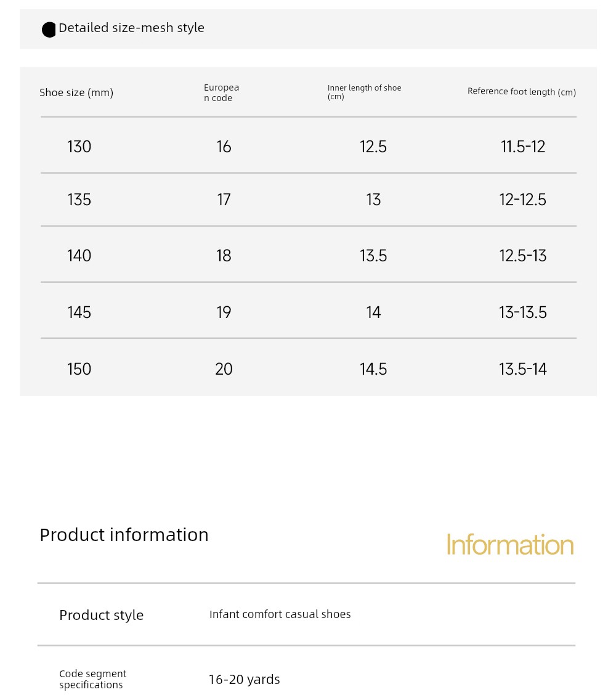
Task: Click the '16-20 yards' value
Action: click(244, 680)
